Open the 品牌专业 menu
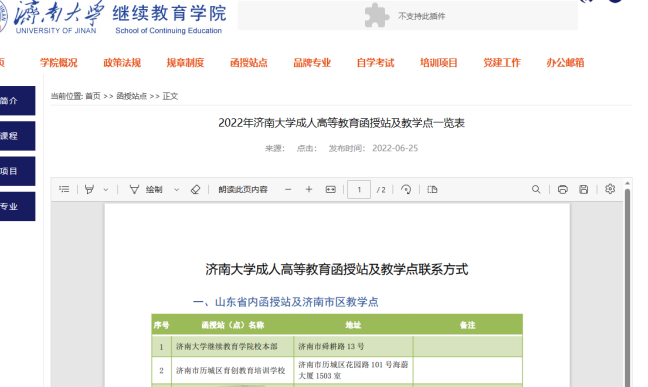This screenshot has width=648, height=387. [312, 63]
